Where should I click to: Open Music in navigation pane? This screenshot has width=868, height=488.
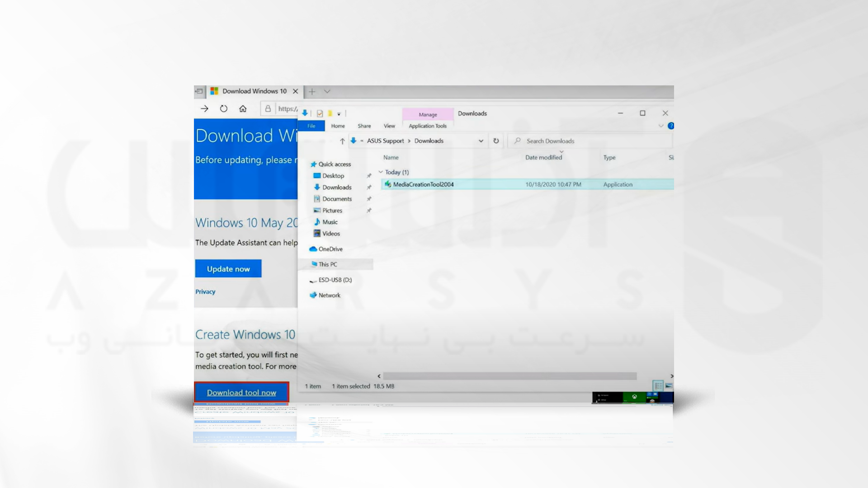pos(330,222)
